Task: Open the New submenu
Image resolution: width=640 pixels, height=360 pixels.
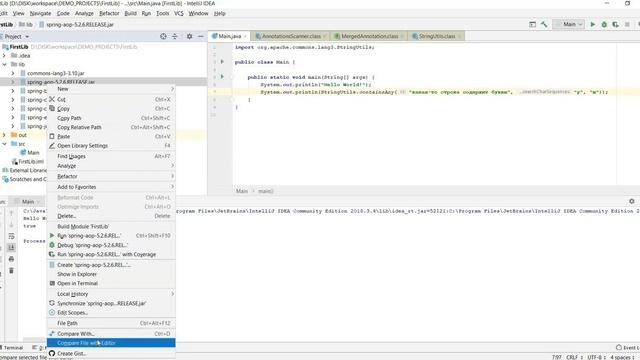Action: click(111, 89)
